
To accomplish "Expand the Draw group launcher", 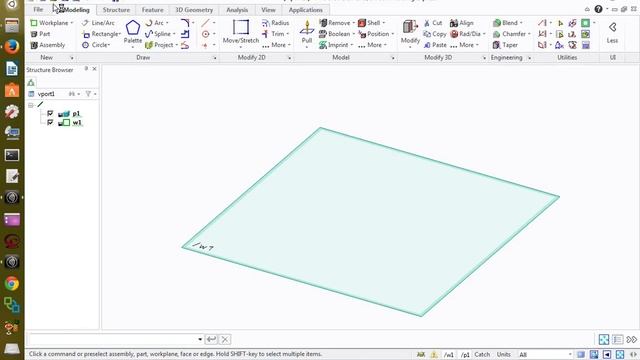I will [x=215, y=58].
